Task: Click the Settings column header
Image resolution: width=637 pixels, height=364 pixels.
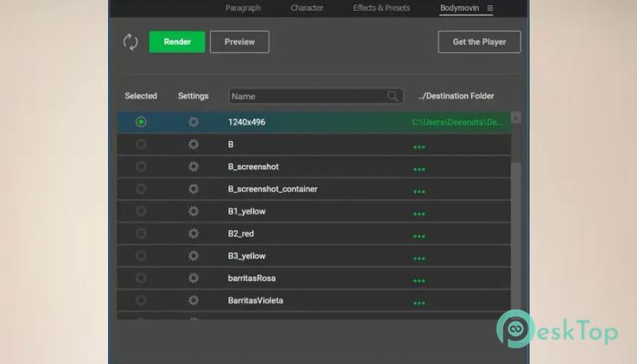Action: click(x=193, y=96)
